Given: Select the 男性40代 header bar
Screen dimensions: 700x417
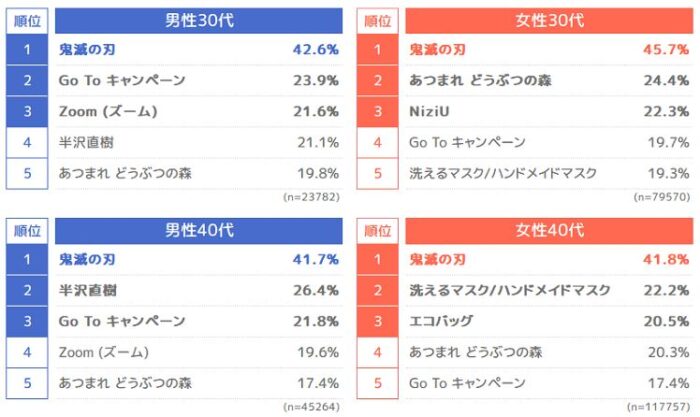Looking at the screenshot, I should coord(199,230).
